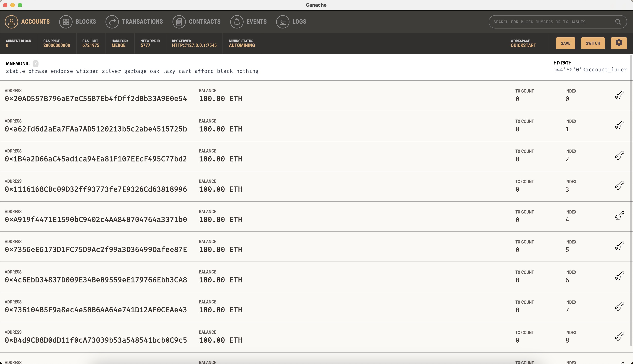Click address 0x736104B5F9a8ec4e50B6AA64e741D12AF0CEAe43
Image resolution: width=633 pixels, height=364 pixels.
(96, 310)
